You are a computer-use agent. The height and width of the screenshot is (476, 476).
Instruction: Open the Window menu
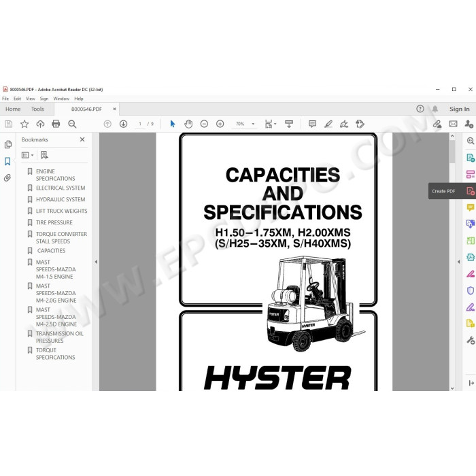click(61, 99)
